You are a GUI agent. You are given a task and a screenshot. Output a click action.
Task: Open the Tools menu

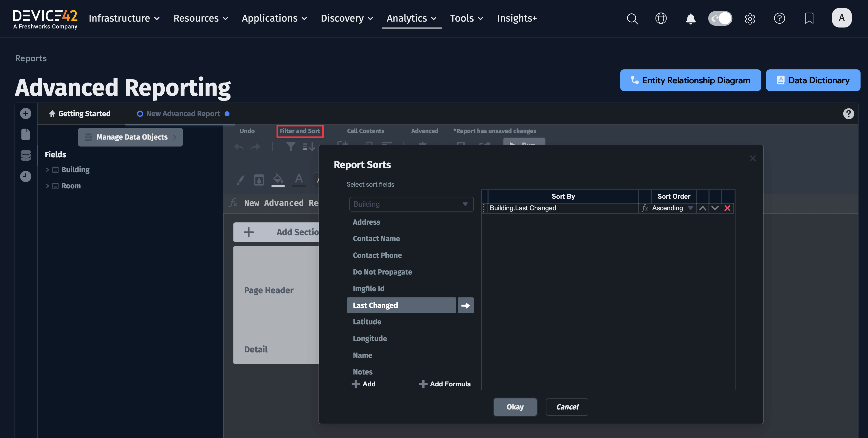tap(467, 18)
